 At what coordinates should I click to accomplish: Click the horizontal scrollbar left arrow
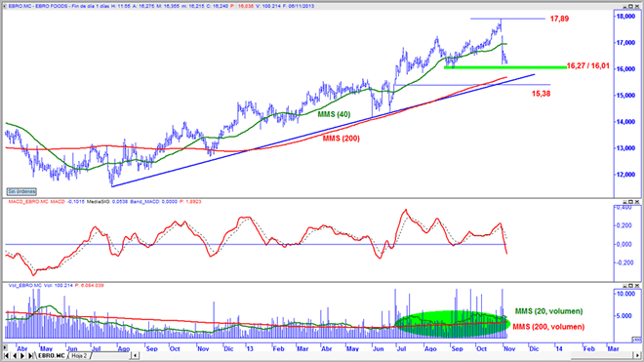tap(136, 356)
